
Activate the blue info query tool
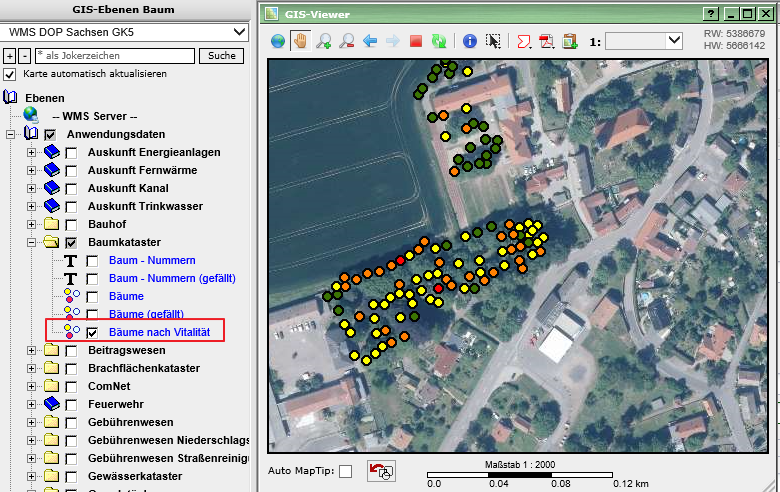click(x=469, y=41)
